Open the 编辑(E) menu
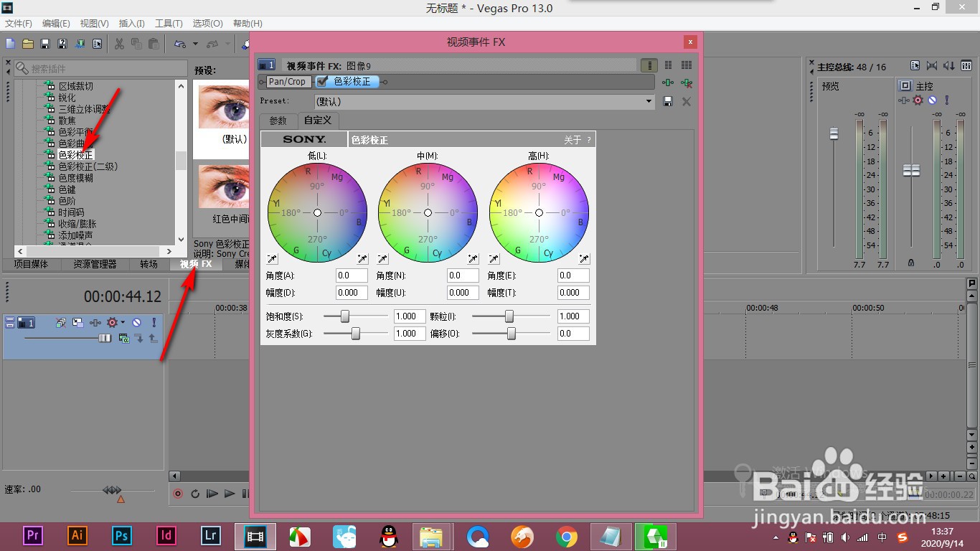Viewport: 980px width, 551px height. tap(56, 24)
